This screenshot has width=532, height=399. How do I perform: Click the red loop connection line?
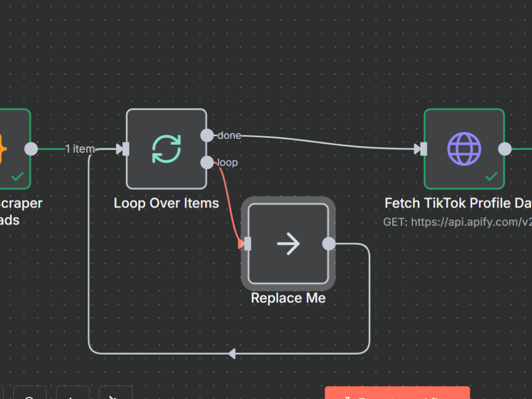point(228,201)
